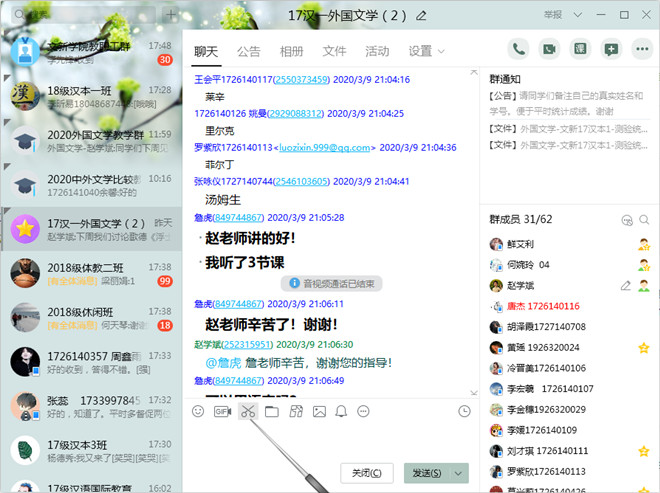This screenshot has height=493, width=660.
Task: Open message history clock icon
Action: (x=464, y=411)
